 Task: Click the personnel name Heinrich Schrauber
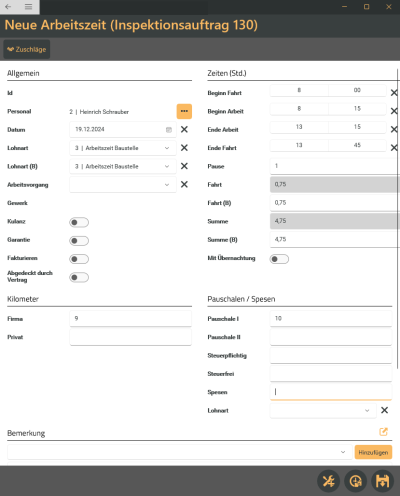pos(104,112)
